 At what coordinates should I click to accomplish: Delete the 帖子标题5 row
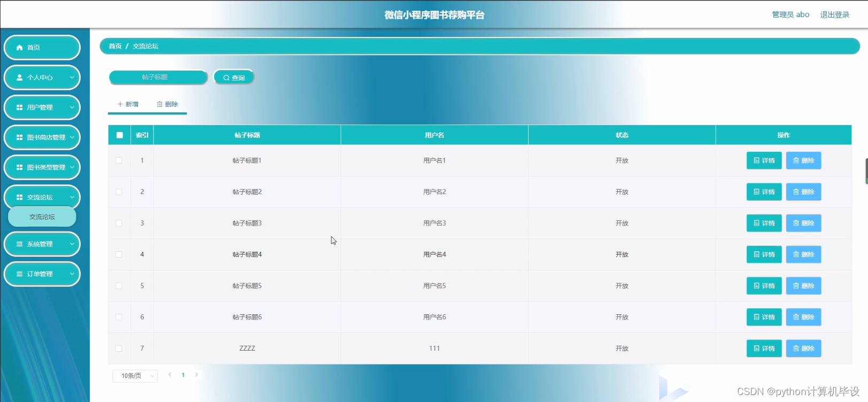click(803, 285)
